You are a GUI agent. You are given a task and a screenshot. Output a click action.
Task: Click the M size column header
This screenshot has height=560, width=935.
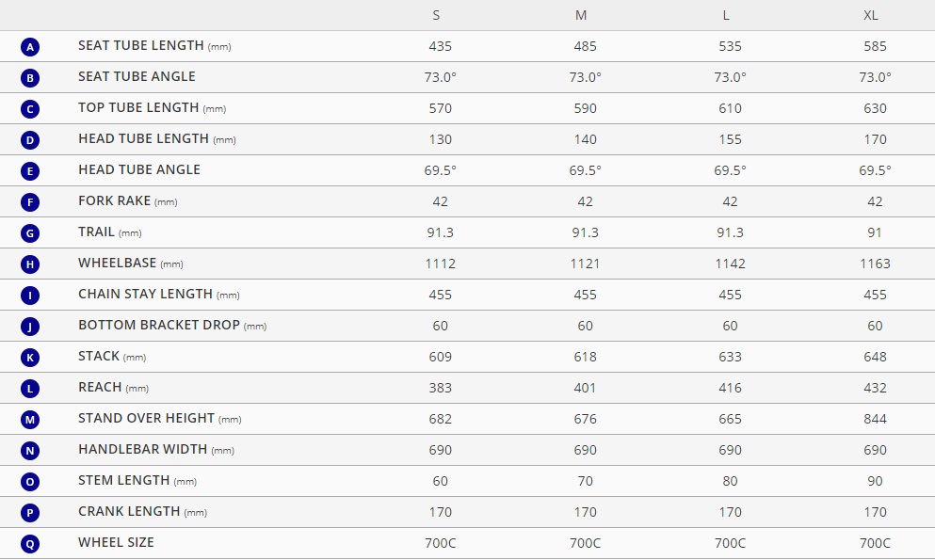[581, 15]
